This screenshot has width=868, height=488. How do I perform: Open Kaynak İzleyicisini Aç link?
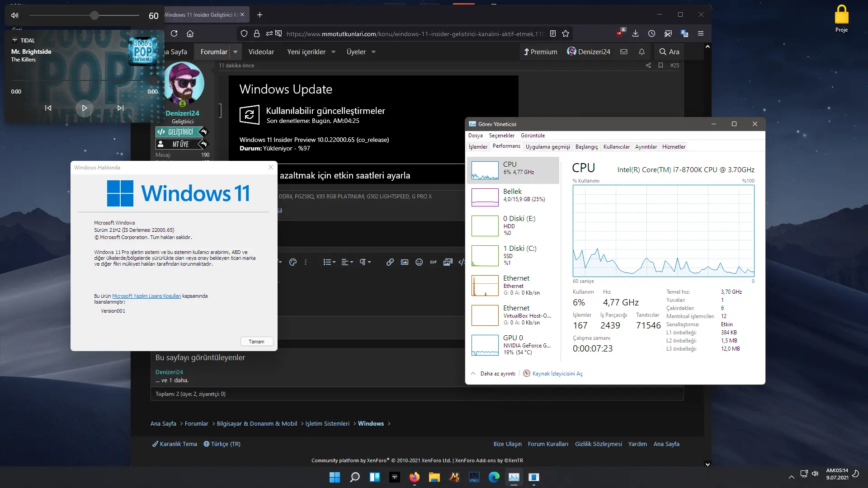point(553,374)
